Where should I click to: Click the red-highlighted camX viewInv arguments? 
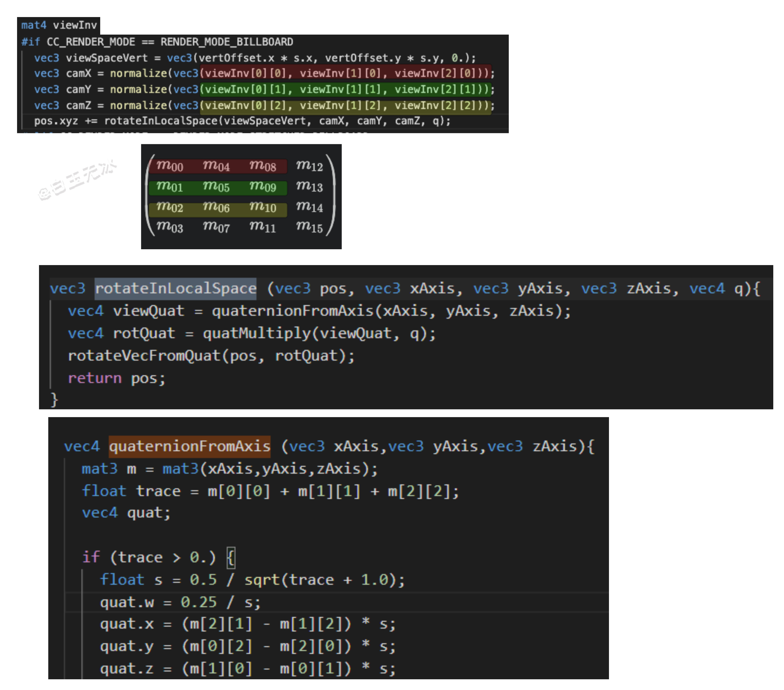click(x=345, y=73)
